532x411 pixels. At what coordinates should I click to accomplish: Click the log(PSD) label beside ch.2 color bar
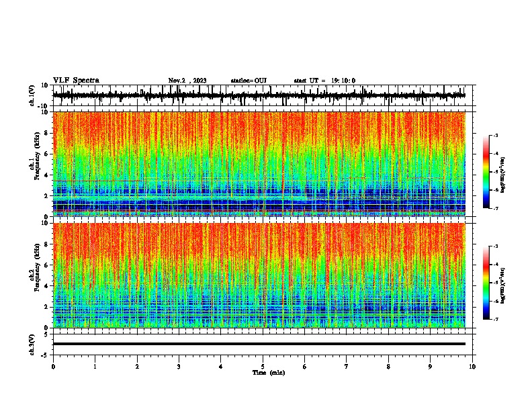(503, 285)
